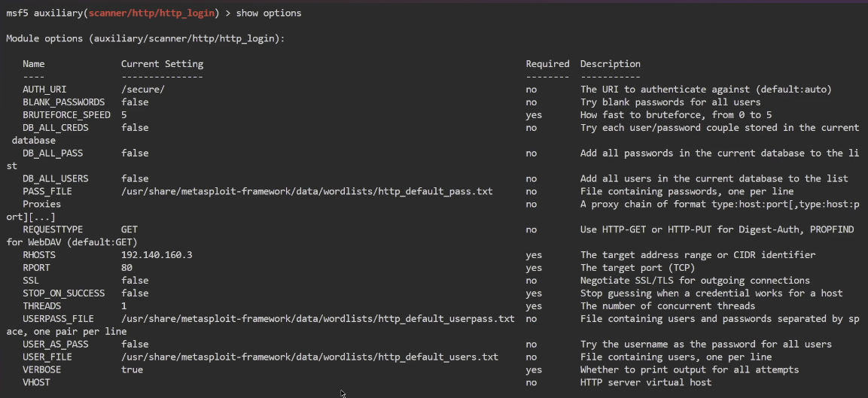Click the PASS_FILE wordlist path
This screenshot has width=868, height=398.
(x=306, y=191)
